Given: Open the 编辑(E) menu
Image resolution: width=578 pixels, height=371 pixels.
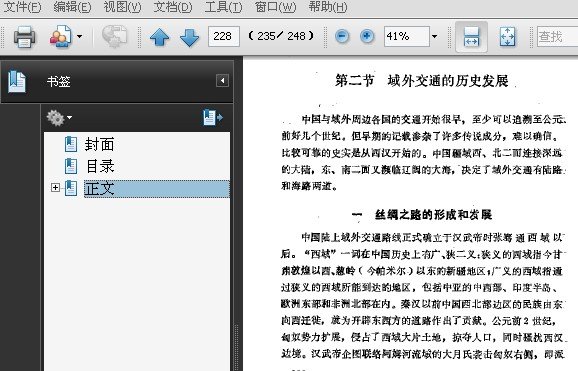Looking at the screenshot, I should coord(72,7).
